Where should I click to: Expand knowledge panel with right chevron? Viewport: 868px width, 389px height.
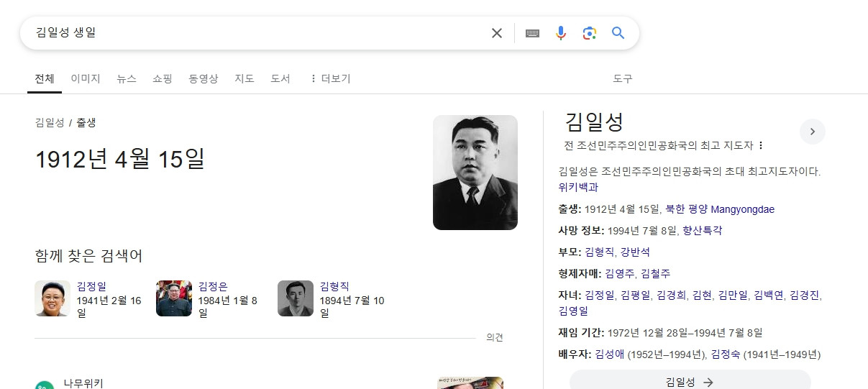pos(812,132)
